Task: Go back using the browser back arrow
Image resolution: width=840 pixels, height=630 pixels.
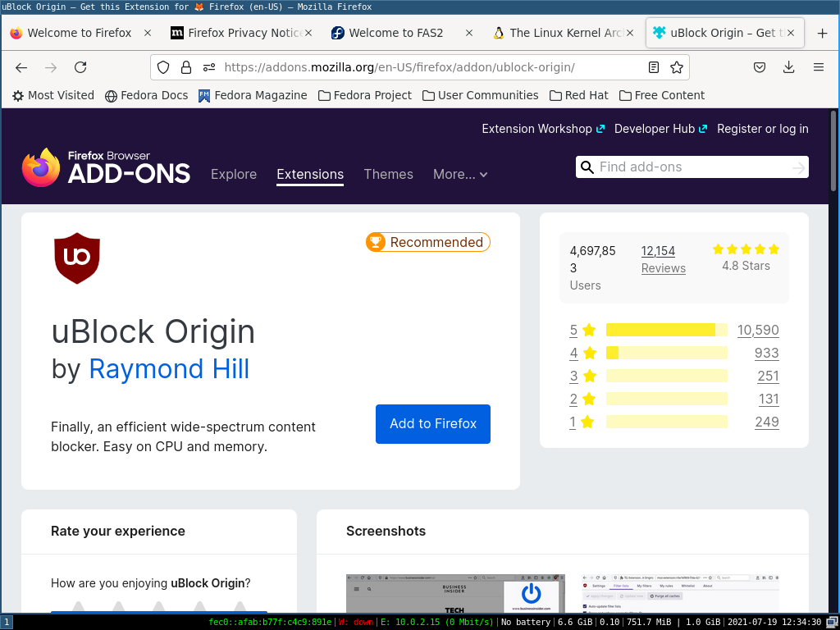Action: [x=21, y=67]
